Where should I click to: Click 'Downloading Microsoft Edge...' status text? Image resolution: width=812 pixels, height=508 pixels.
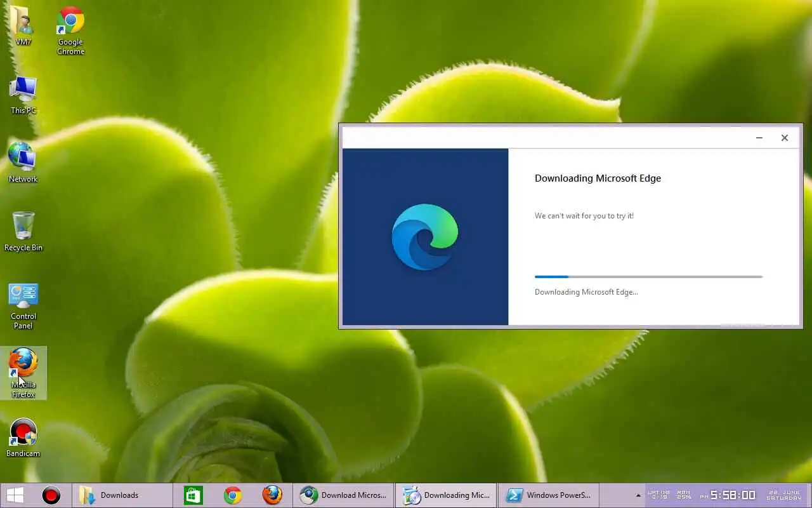coord(586,292)
